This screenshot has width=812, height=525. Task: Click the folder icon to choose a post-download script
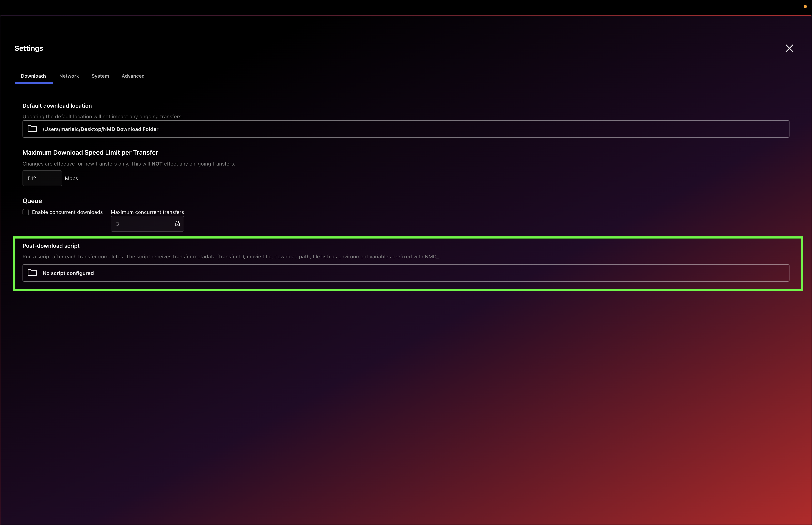(x=32, y=273)
